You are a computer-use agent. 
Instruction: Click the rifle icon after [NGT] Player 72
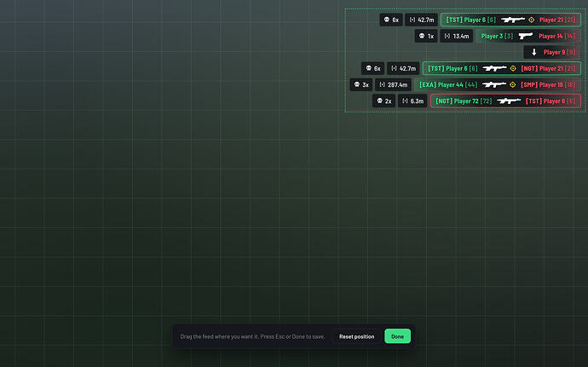(509, 100)
